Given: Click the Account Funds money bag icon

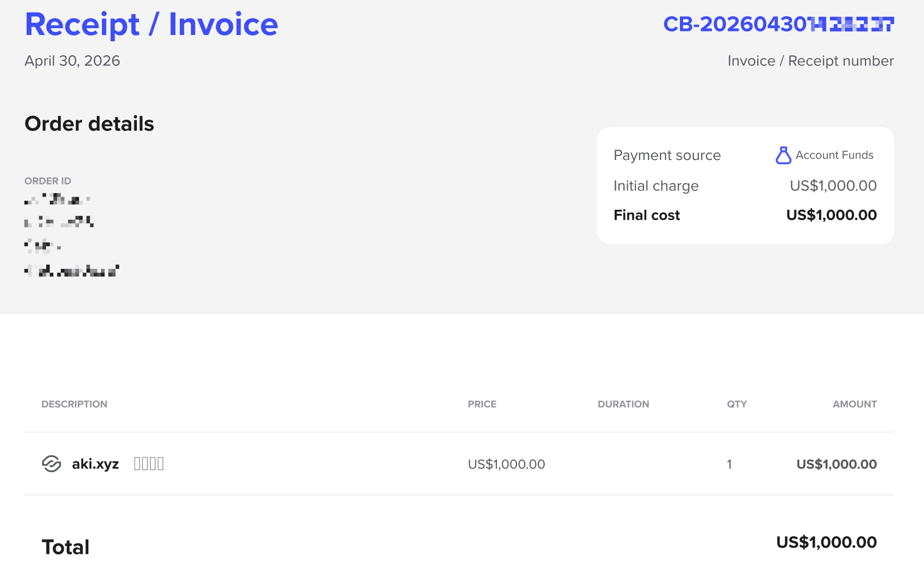Looking at the screenshot, I should point(783,155).
